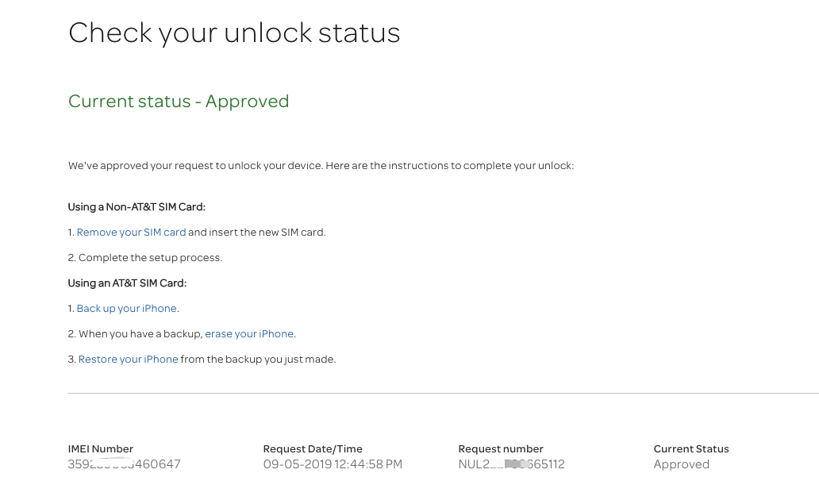
Task: Click the IMEI Number label
Action: pyautogui.click(x=100, y=449)
